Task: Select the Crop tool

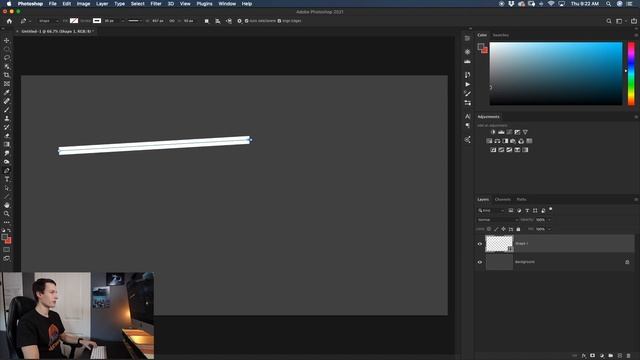Action: (x=7, y=75)
